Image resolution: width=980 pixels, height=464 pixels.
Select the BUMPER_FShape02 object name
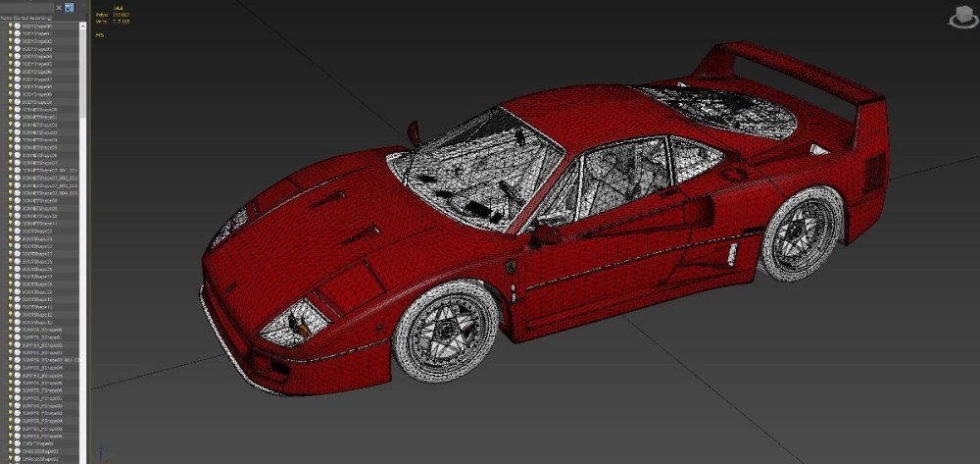click(42, 405)
